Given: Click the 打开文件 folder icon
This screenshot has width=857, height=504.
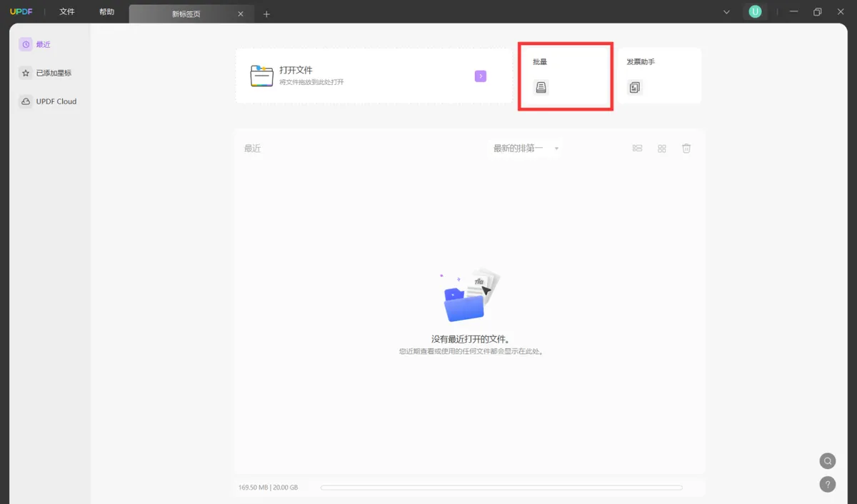Looking at the screenshot, I should pyautogui.click(x=261, y=76).
